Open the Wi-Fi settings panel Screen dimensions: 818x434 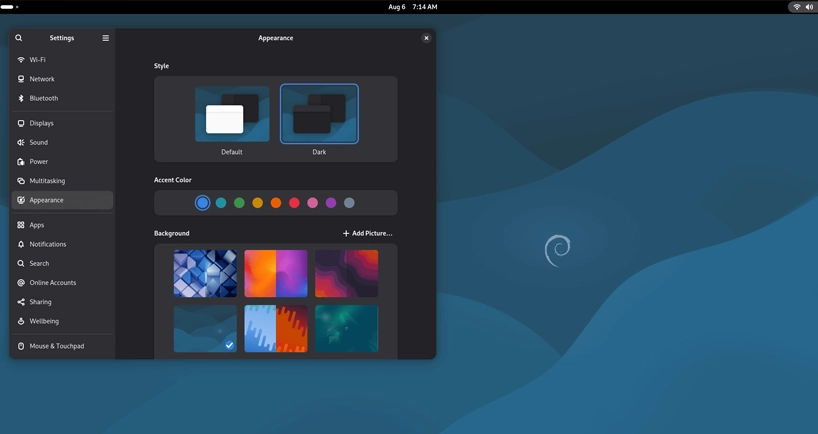62,60
